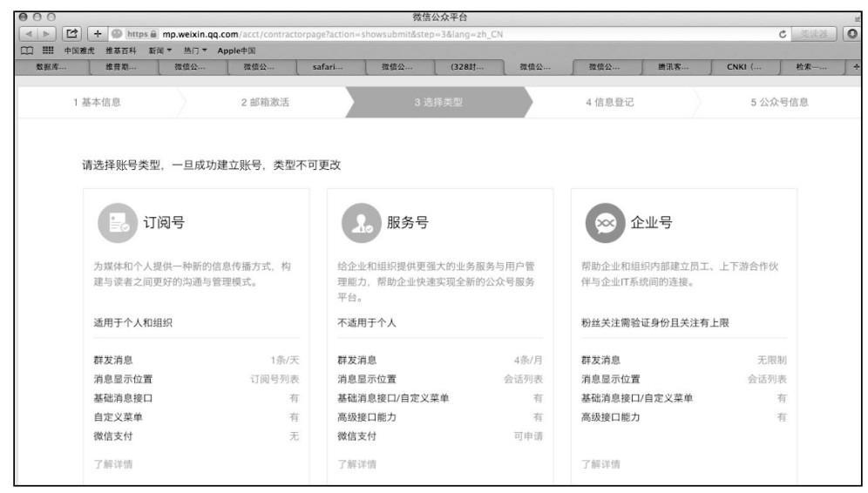Viewport: 868px width, 493px height.
Task: Go to step 1 基本信息
Action: point(97,103)
